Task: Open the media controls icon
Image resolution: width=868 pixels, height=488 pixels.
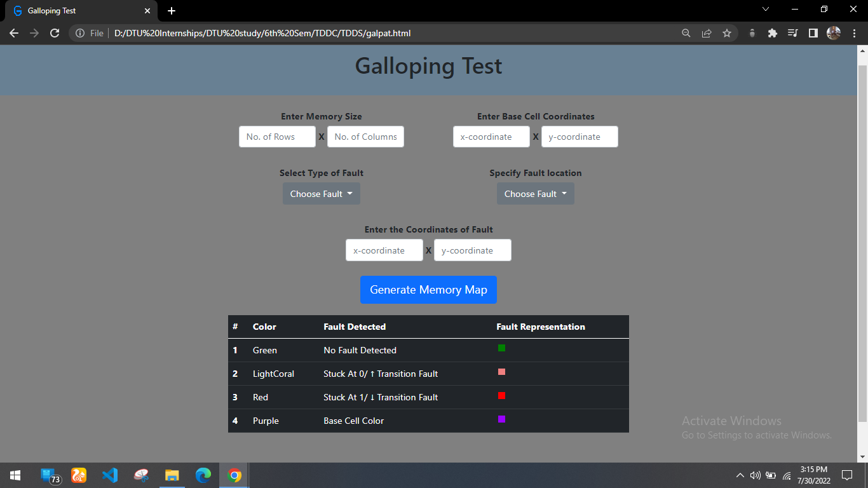Action: tap(792, 32)
